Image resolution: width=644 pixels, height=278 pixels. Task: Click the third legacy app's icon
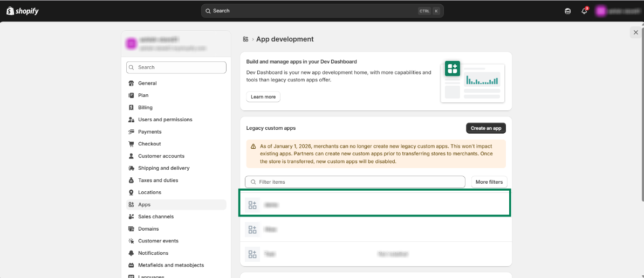click(252, 254)
